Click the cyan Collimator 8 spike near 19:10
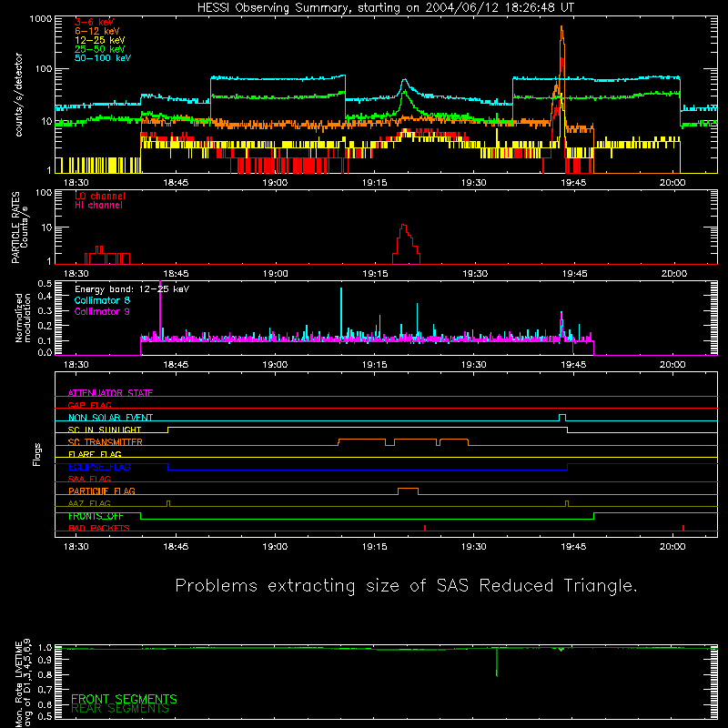This screenshot has width=728, height=728. click(341, 312)
